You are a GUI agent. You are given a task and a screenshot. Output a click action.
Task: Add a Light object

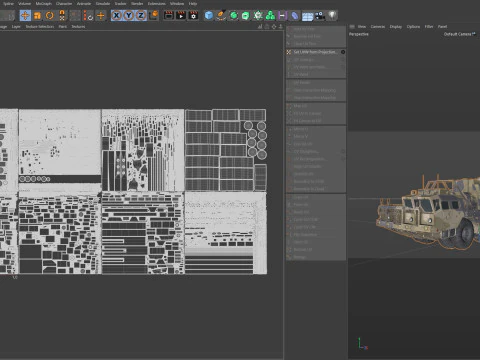point(332,16)
